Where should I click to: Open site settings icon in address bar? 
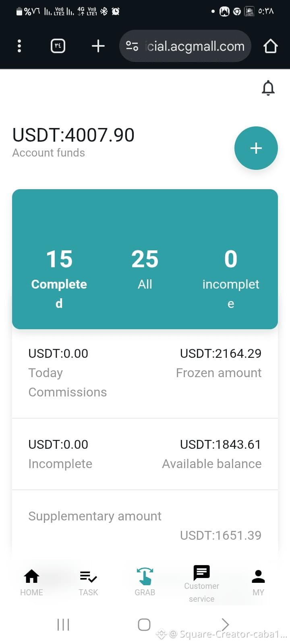132,46
